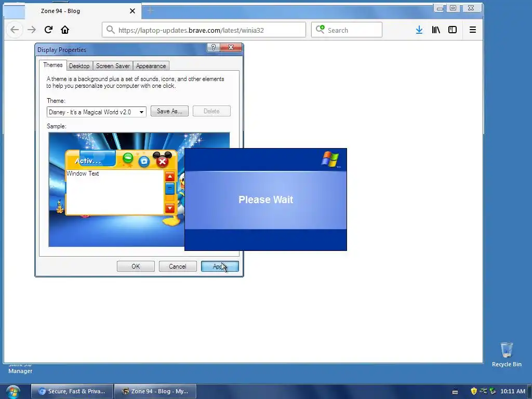Click the Save As... button
The height and width of the screenshot is (399, 532).
[x=169, y=111]
